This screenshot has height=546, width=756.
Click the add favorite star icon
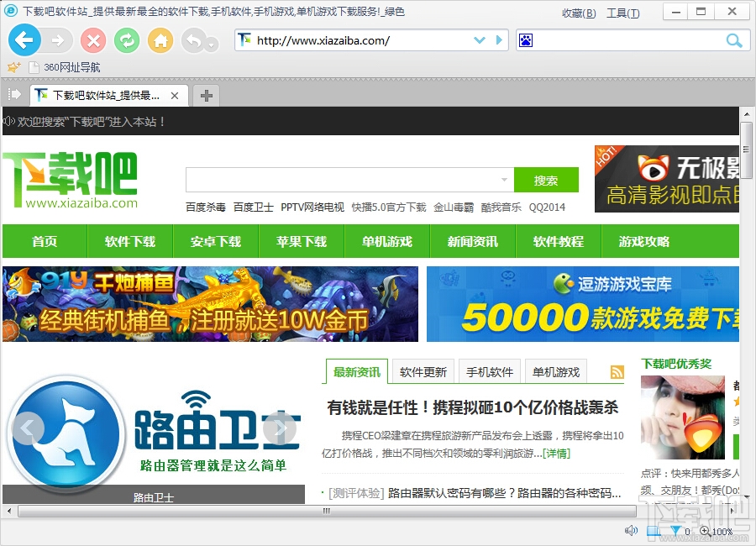point(14,67)
